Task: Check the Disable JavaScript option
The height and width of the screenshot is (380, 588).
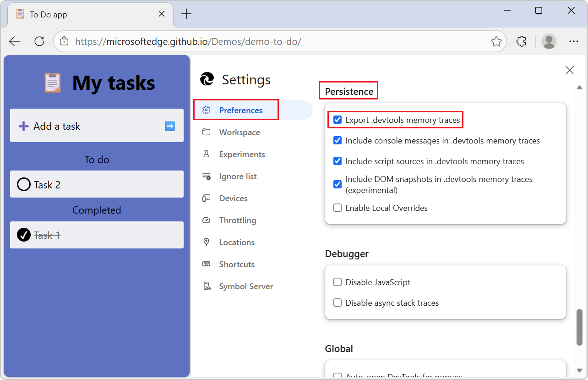Action: 338,282
